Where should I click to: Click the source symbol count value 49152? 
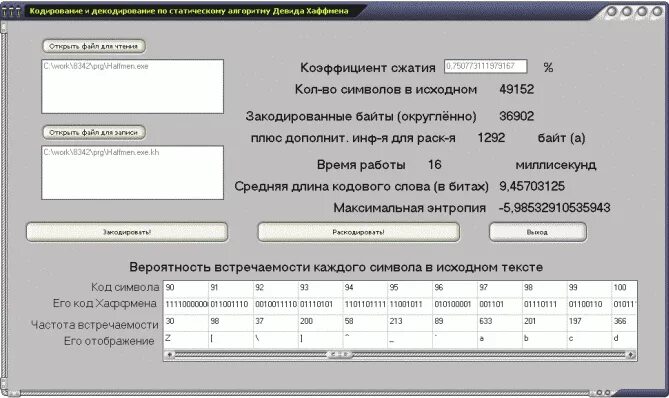click(x=517, y=89)
